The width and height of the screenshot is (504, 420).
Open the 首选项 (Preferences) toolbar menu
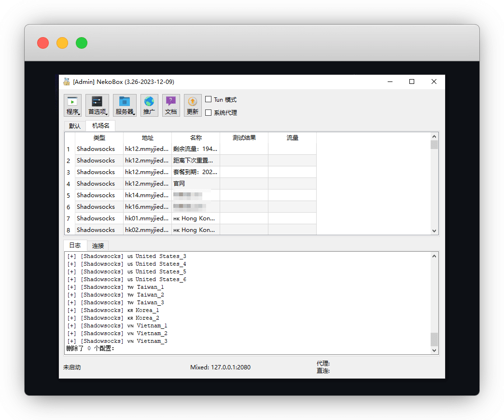click(x=97, y=106)
